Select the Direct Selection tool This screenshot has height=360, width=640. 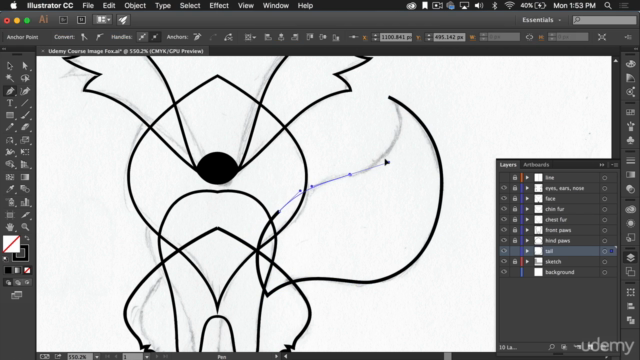click(25, 66)
